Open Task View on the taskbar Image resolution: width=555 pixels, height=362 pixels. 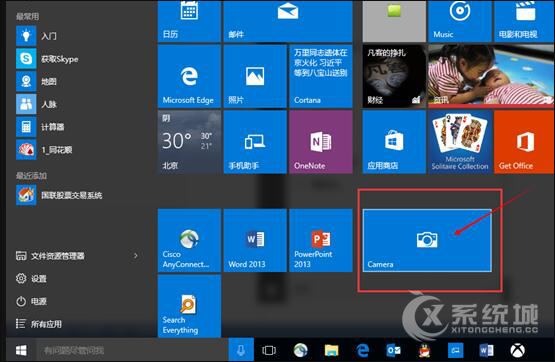(x=269, y=350)
